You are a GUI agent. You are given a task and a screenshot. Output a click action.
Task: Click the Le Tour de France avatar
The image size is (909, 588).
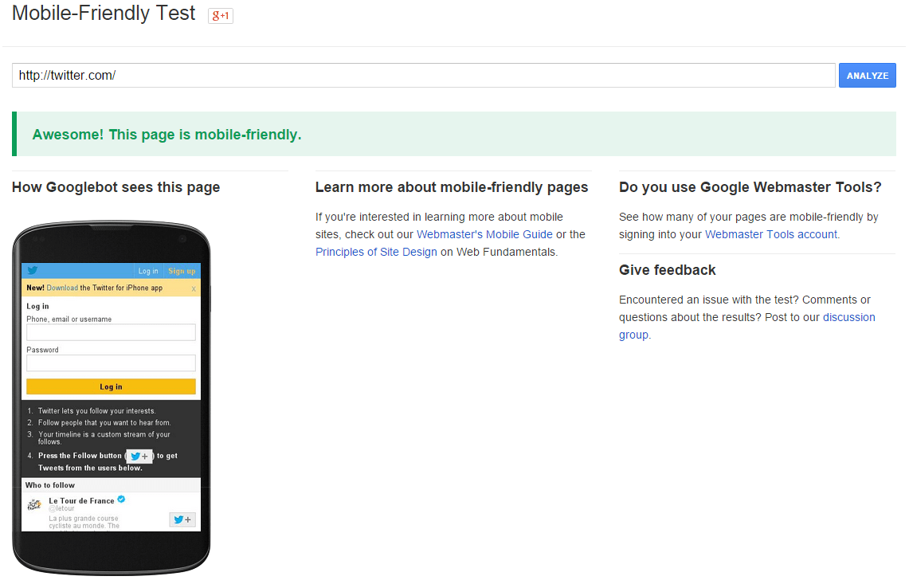coord(34,505)
